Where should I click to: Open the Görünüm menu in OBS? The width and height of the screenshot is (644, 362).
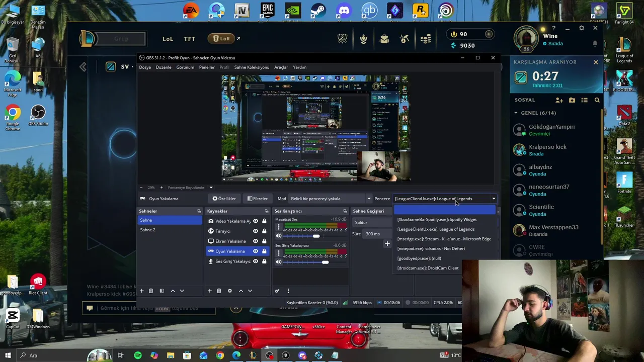(x=185, y=67)
